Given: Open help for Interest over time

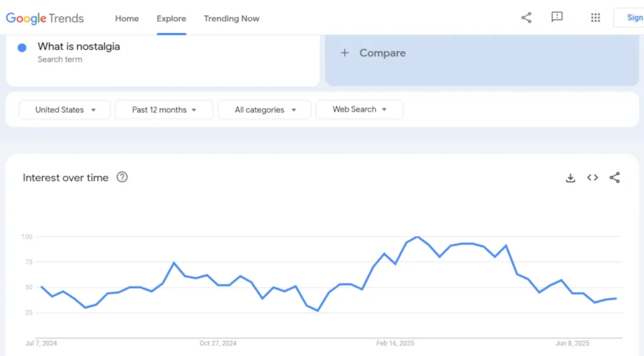Looking at the screenshot, I should pyautogui.click(x=122, y=177).
